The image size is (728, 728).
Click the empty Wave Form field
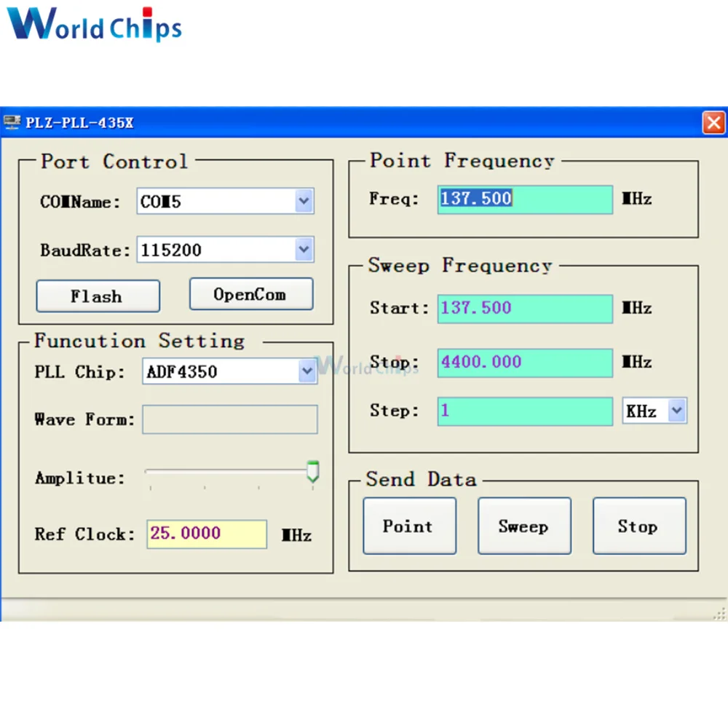pos(230,419)
